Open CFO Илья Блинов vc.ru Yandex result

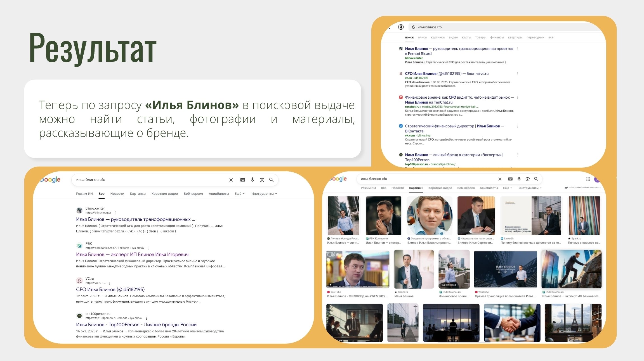tap(447, 73)
